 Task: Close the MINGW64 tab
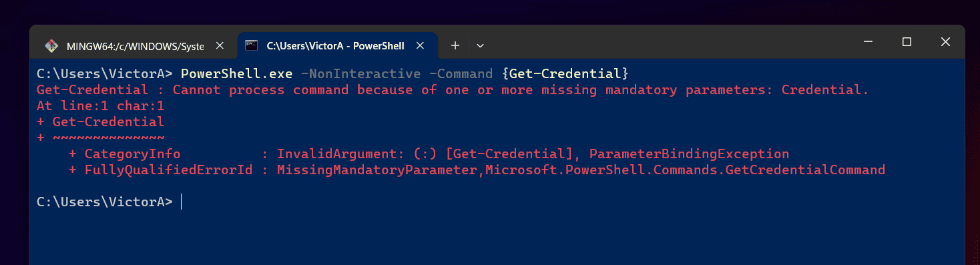(x=219, y=46)
